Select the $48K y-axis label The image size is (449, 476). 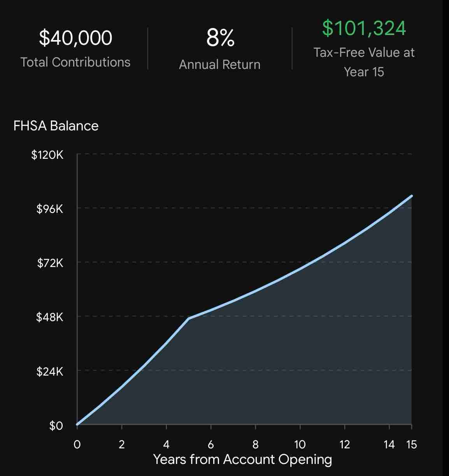click(50, 317)
